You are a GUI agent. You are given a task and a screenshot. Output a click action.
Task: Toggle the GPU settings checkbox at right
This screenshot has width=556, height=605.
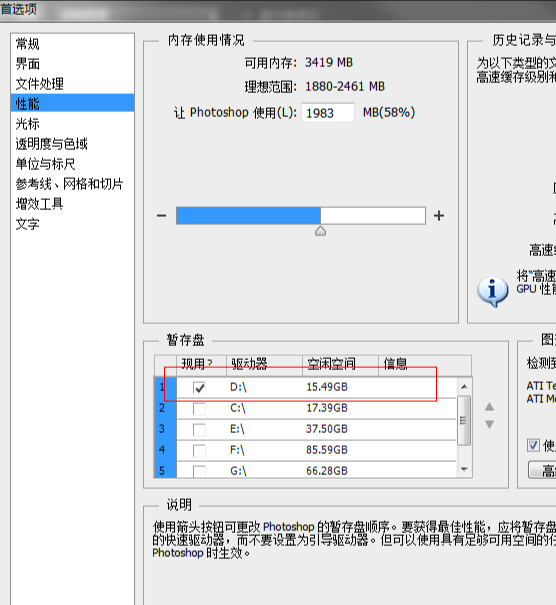pos(533,445)
